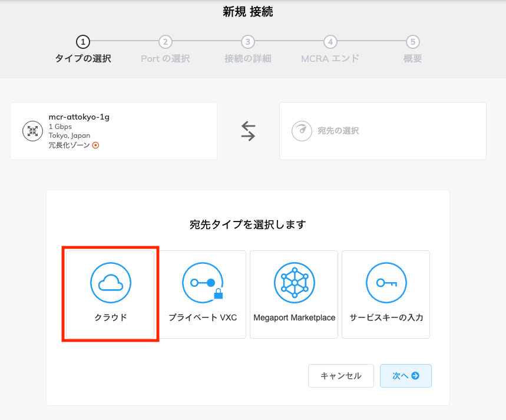This screenshot has width=506, height=420.
Task: Jump to step 2 Port の選択
Action: [166, 42]
